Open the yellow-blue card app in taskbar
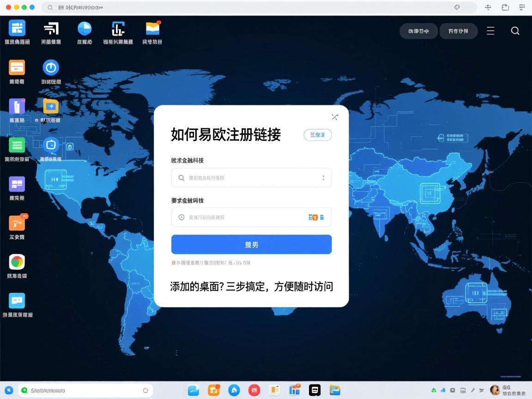 point(335,390)
